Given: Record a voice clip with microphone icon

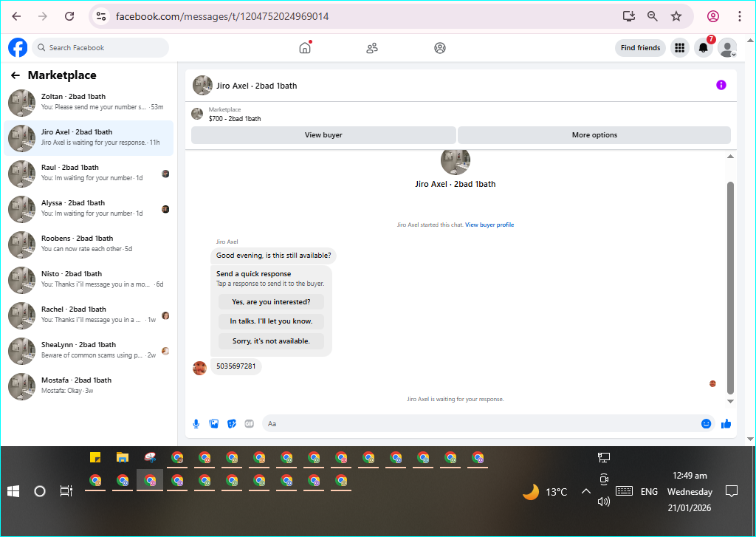Looking at the screenshot, I should [x=196, y=424].
